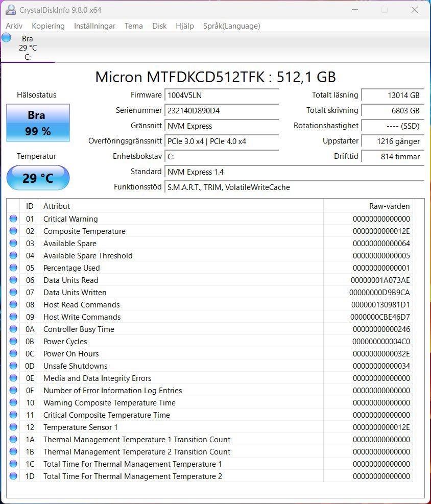Click the status orb beside Temperature Sensor 1
This screenshot has width=431, height=504.
13,427
